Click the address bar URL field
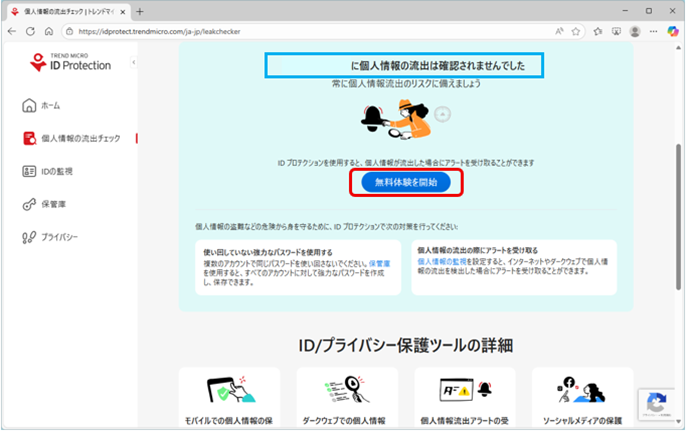 coord(300,31)
